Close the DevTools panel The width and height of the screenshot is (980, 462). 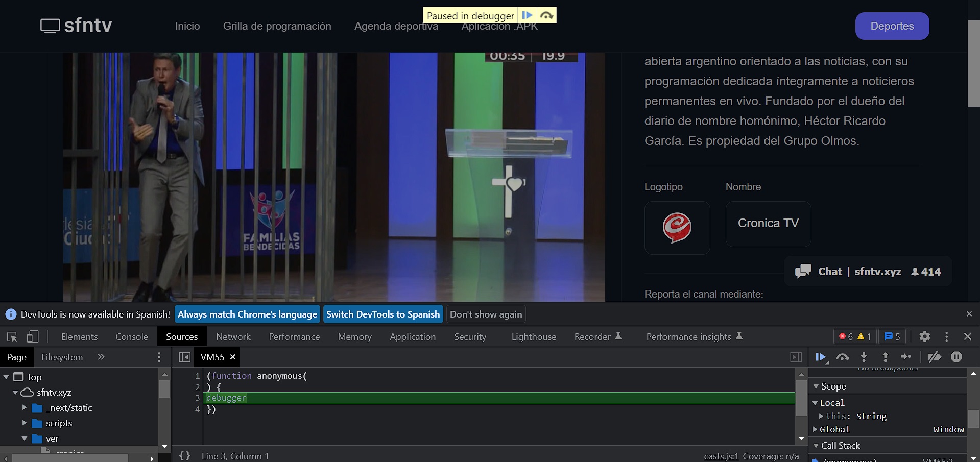968,336
